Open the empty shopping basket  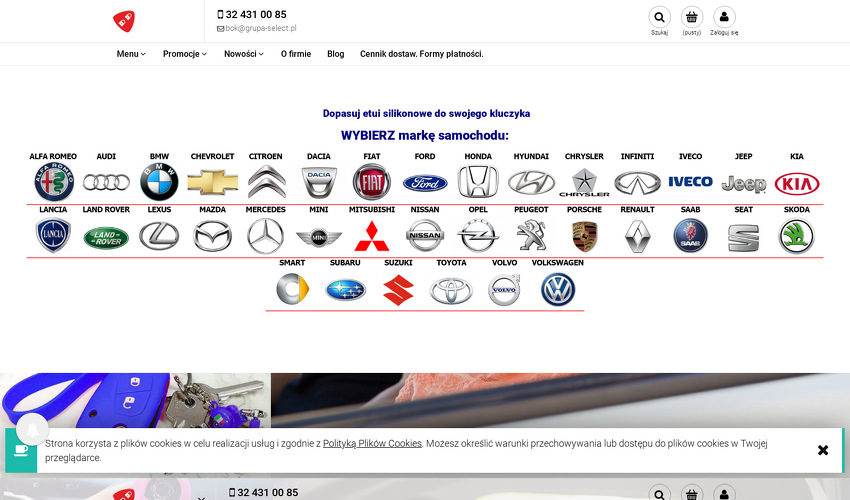click(x=692, y=17)
